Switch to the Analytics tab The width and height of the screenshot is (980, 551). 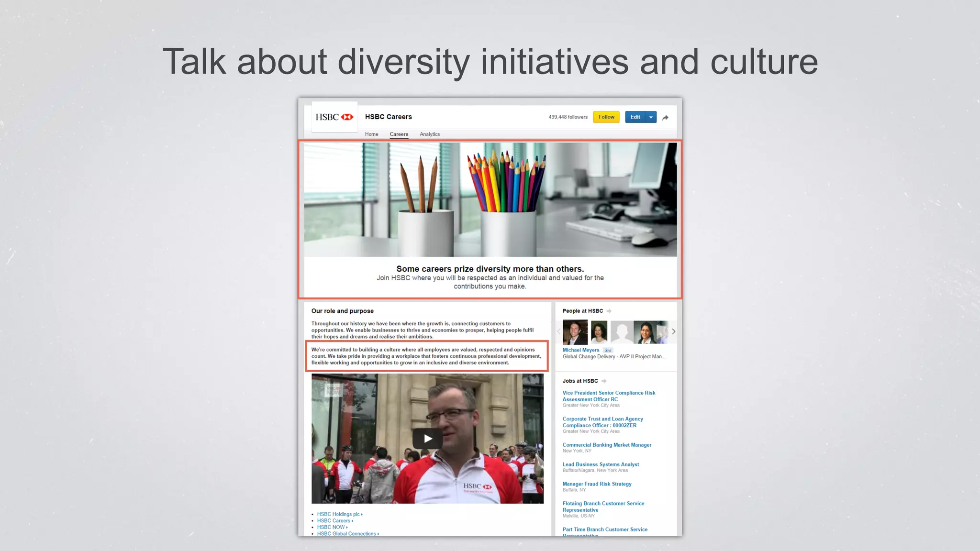coord(430,134)
